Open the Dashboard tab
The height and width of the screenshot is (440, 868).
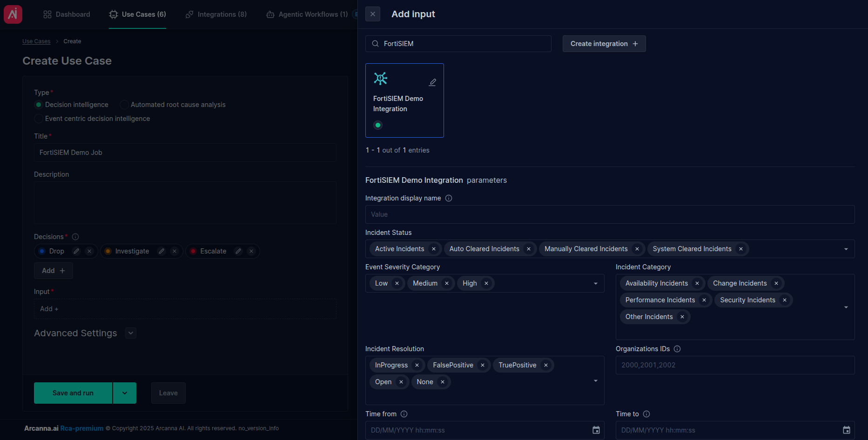click(x=67, y=14)
